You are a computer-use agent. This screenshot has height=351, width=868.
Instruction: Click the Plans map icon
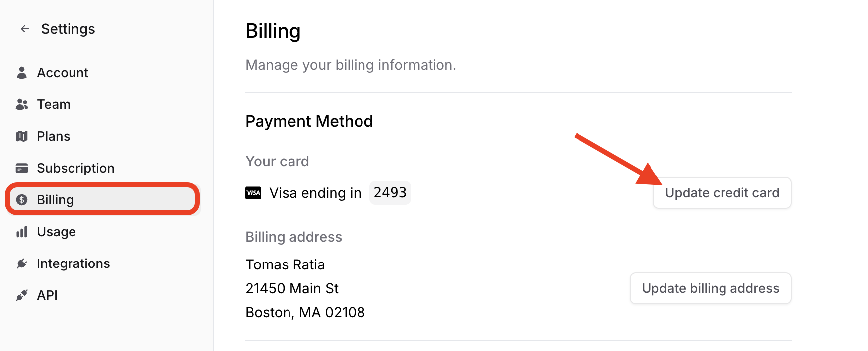coord(22,136)
